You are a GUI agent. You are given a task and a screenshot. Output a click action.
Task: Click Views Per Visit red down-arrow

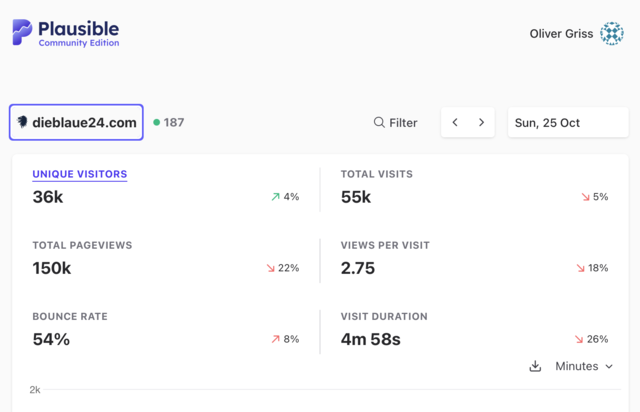click(x=580, y=268)
